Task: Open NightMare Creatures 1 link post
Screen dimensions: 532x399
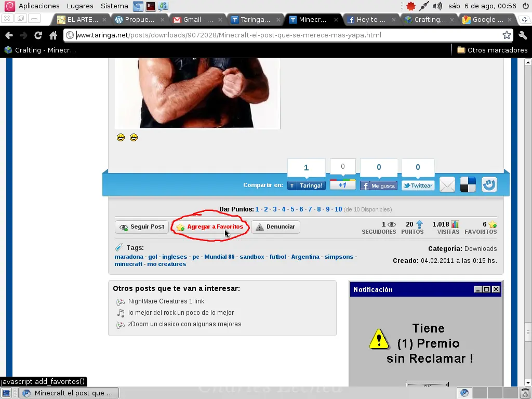Action: click(166, 301)
